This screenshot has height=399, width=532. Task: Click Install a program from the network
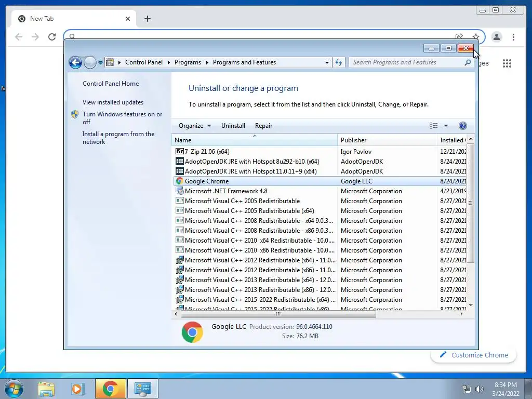pos(118,138)
